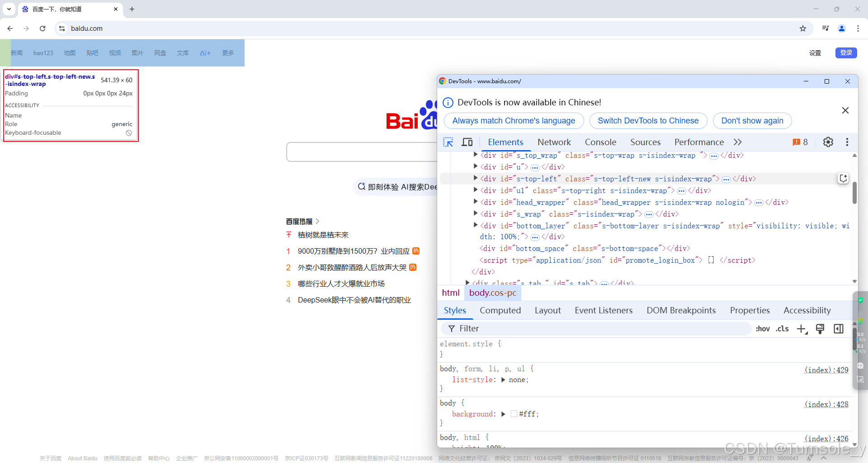The height and width of the screenshot is (463, 868).
Task: Open the 设置 settings link
Action: click(x=815, y=53)
